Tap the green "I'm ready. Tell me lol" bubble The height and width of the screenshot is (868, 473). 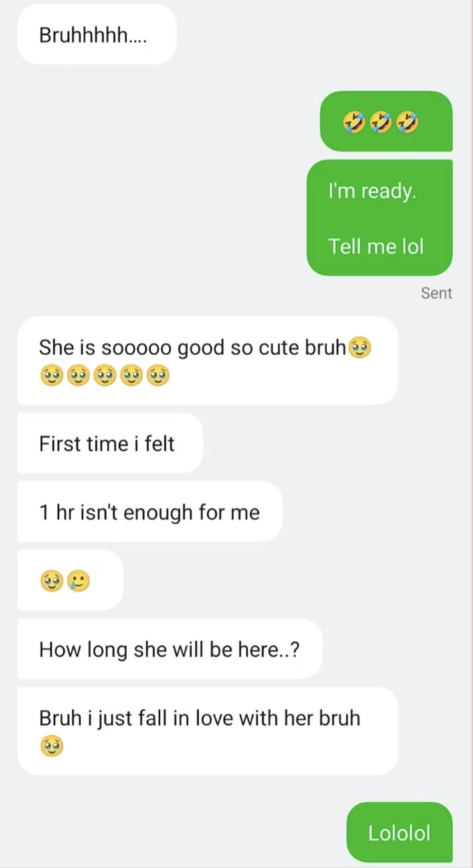click(379, 217)
